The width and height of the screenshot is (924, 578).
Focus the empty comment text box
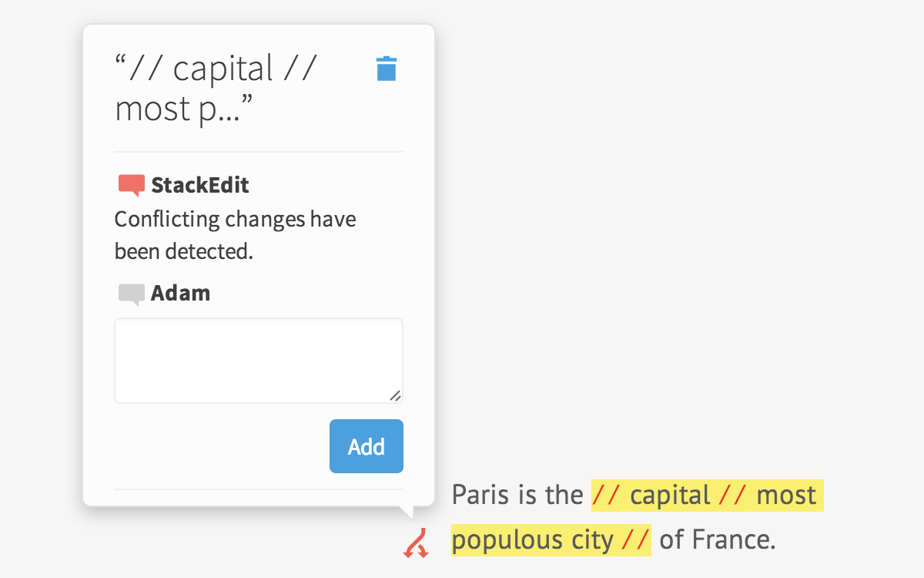(x=258, y=360)
